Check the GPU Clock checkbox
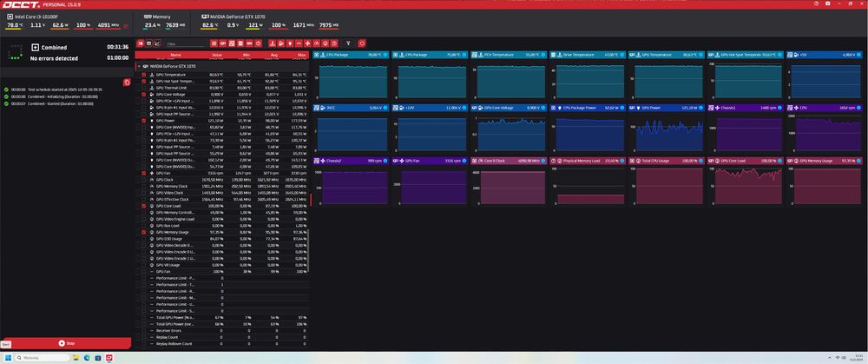The height and width of the screenshot is (364, 868). click(x=144, y=180)
